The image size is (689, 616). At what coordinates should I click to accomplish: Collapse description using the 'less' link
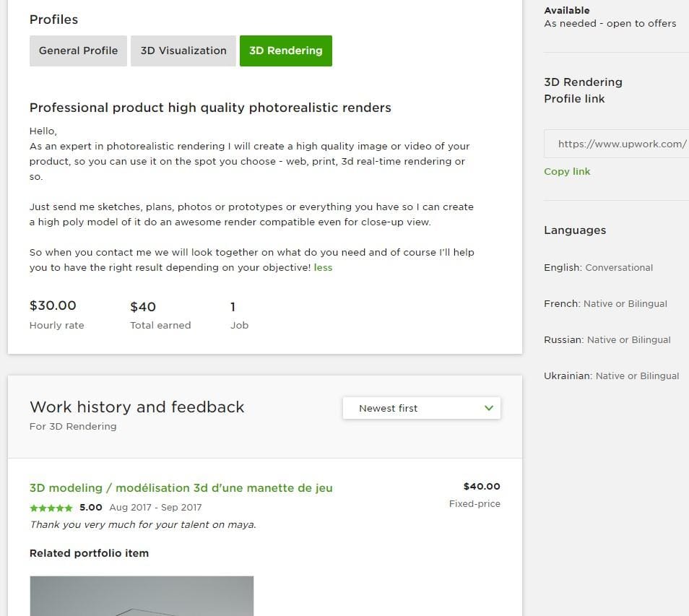(x=323, y=267)
